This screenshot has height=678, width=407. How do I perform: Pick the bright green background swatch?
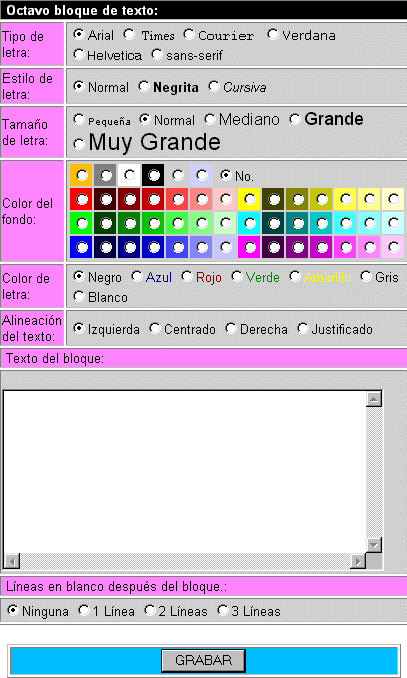pyautogui.click(x=81, y=223)
